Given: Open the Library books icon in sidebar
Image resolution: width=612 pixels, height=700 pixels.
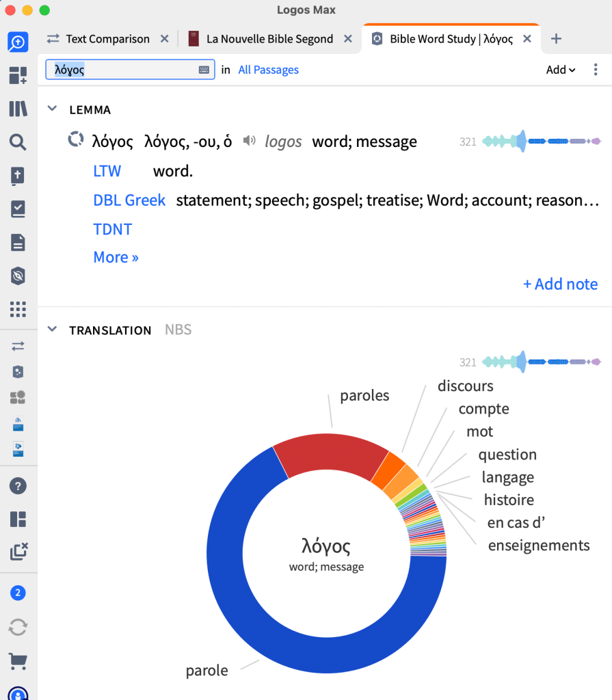Looking at the screenshot, I should (18, 109).
